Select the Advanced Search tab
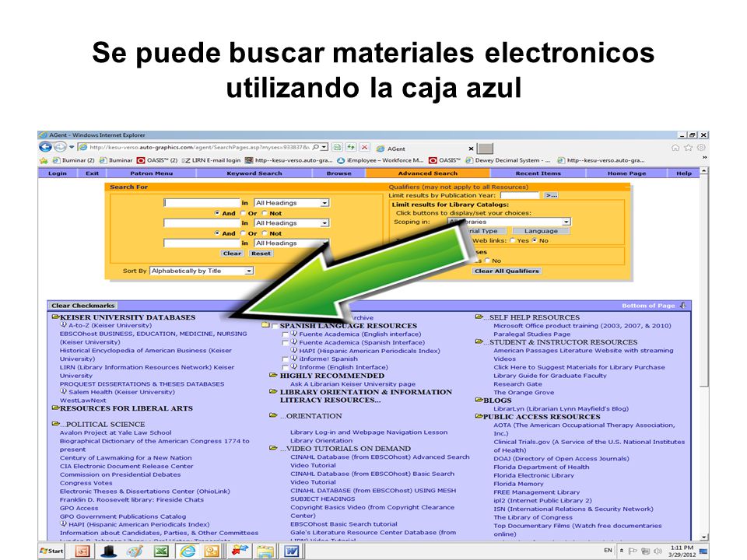Viewport: 747px width, 560px height. (427, 173)
